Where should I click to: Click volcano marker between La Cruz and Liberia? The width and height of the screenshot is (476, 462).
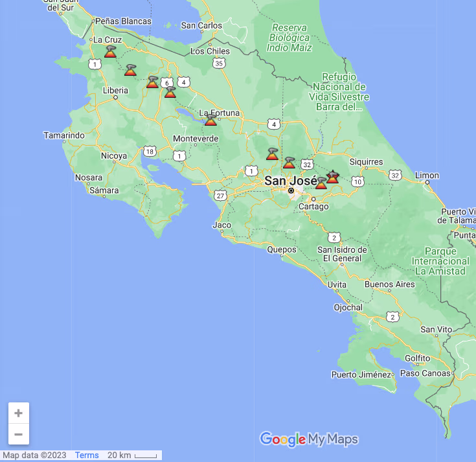coord(130,70)
